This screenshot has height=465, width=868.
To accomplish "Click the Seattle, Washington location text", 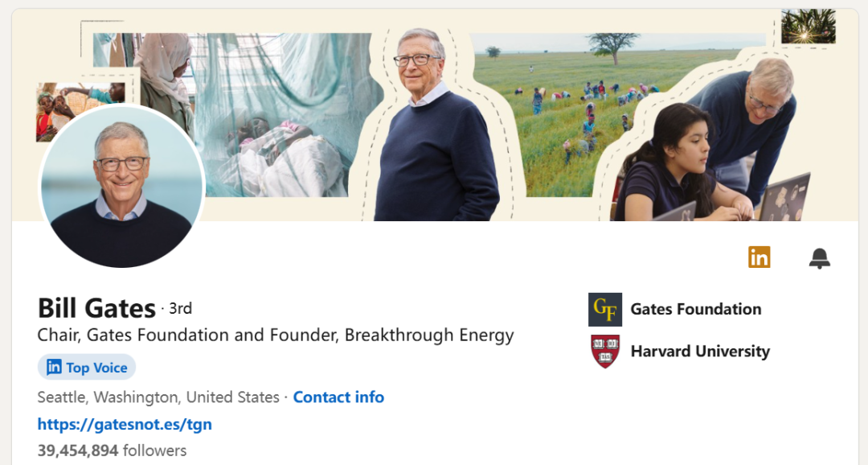I will pos(158,397).
